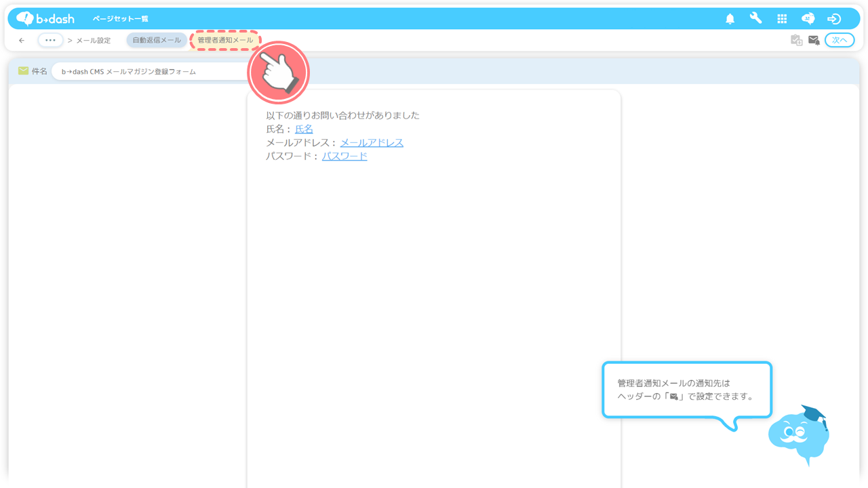Click inside the email body editor area
868x488 pixels.
tap(434, 305)
